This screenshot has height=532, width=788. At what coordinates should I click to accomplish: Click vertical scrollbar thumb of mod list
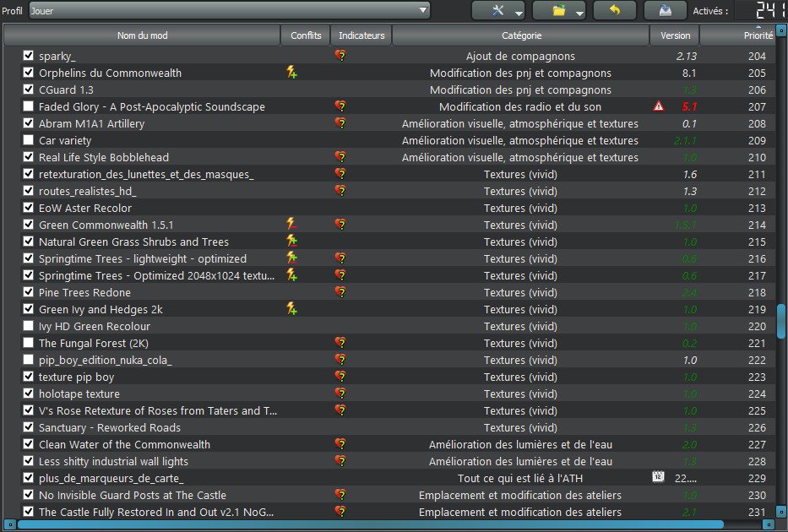pos(781,321)
